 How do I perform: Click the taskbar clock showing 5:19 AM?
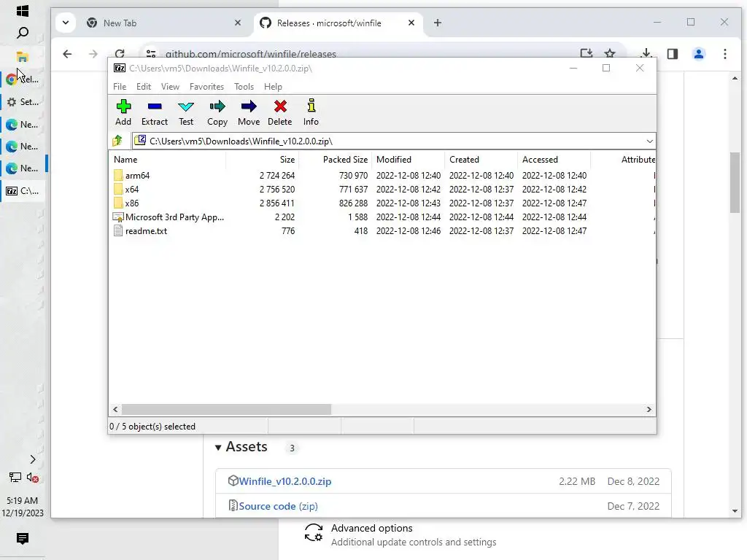click(23, 507)
